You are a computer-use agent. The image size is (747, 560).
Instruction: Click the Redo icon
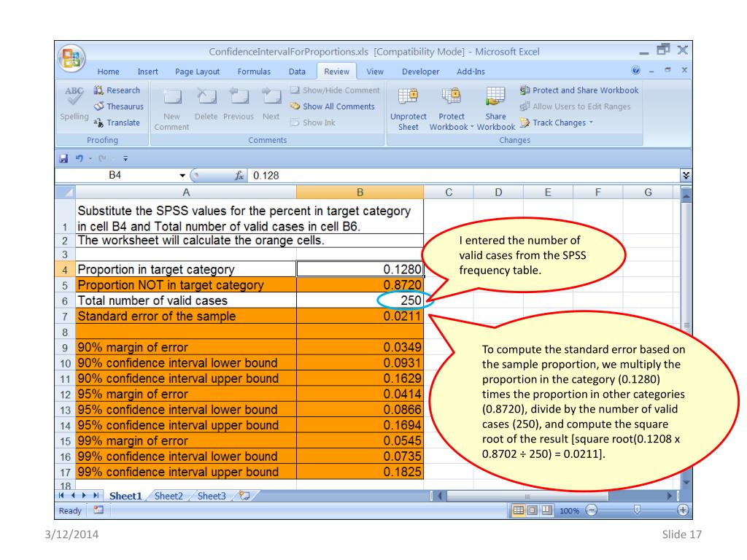coord(101,158)
